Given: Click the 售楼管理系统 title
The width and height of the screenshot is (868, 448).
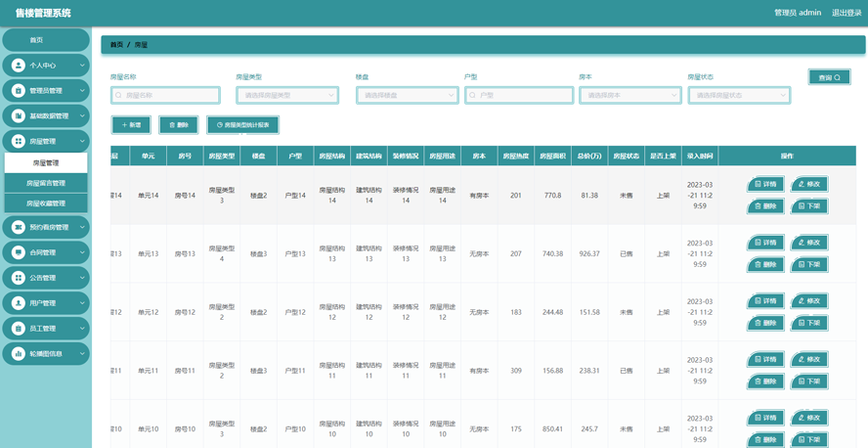Looking at the screenshot, I should click(x=43, y=13).
